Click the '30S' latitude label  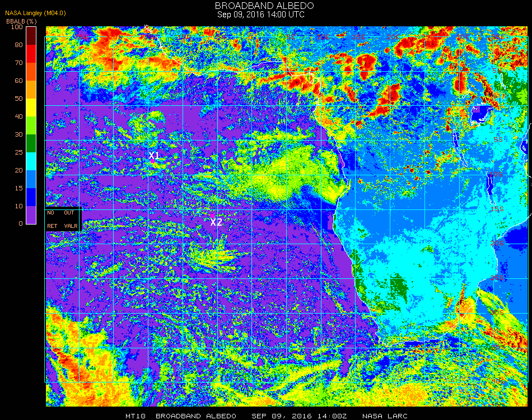497,312
